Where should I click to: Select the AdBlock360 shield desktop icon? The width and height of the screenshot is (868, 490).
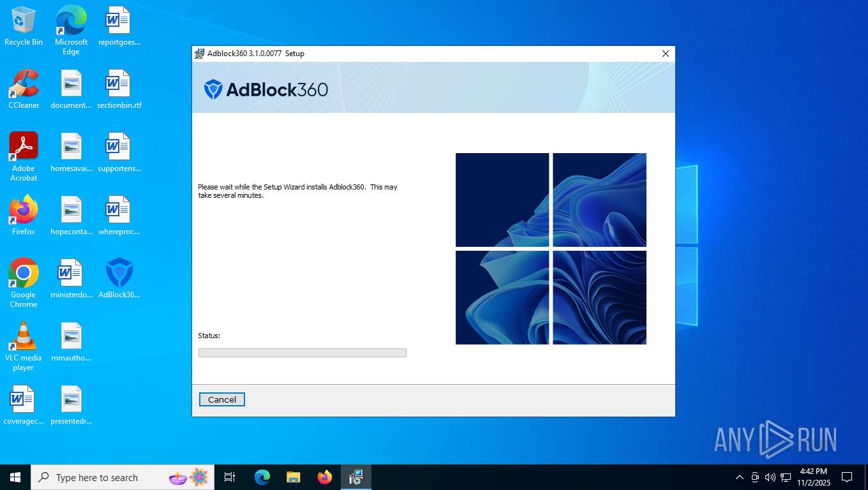click(119, 279)
